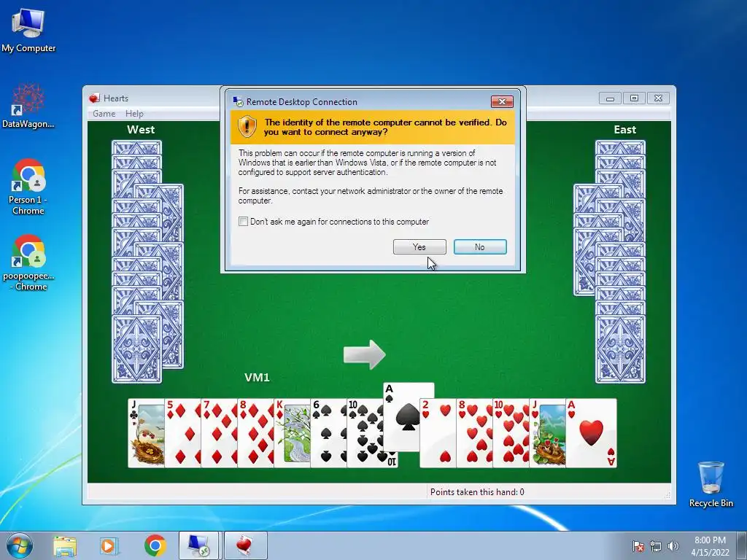Click the Hearts window title icon

[94, 98]
